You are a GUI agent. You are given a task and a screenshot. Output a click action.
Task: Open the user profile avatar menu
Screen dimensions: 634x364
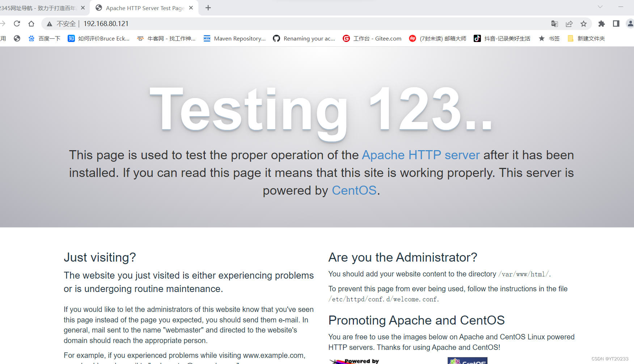pyautogui.click(x=630, y=24)
